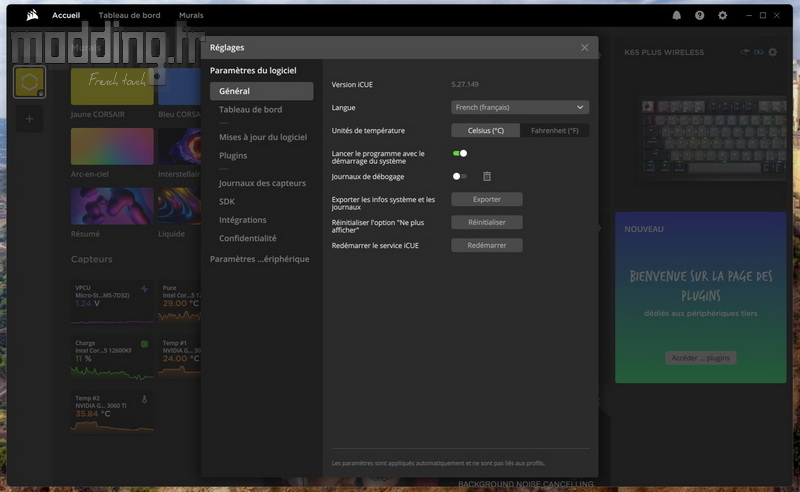Image resolution: width=800 pixels, height=492 pixels.
Task: Select Fahrenheit (°F) temperature unit
Action: point(555,131)
